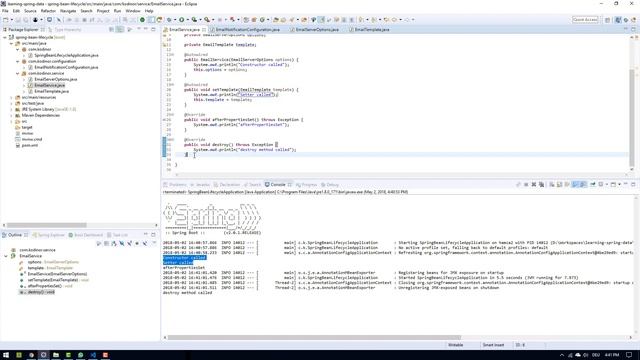This screenshot has height=360, width=640.
Task: Switch to the EmailNotificationConfiguration.java editor tab
Action: coord(247,30)
